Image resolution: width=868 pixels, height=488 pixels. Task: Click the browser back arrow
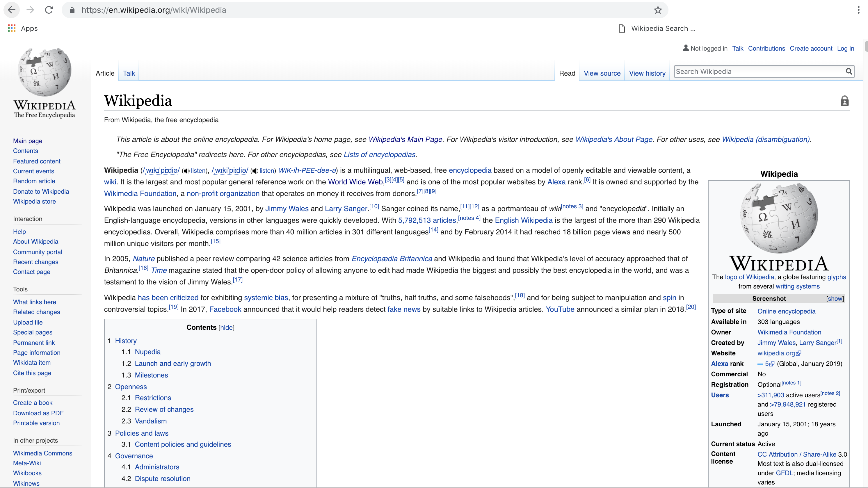pyautogui.click(x=11, y=10)
